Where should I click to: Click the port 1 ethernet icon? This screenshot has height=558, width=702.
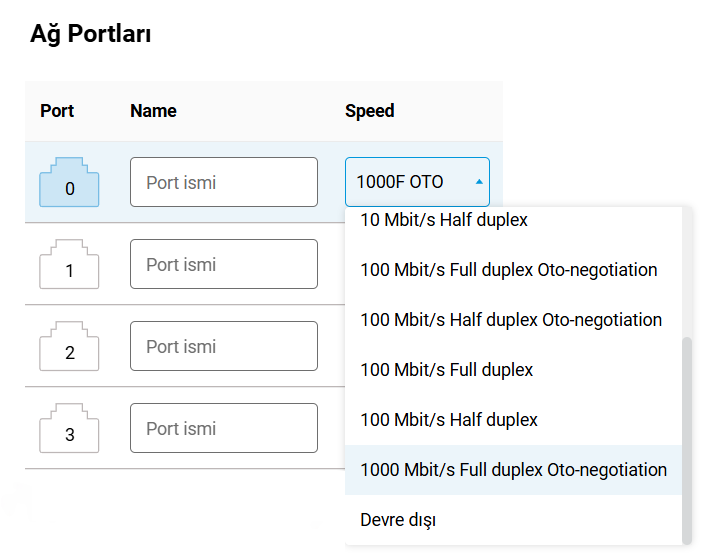(69, 265)
